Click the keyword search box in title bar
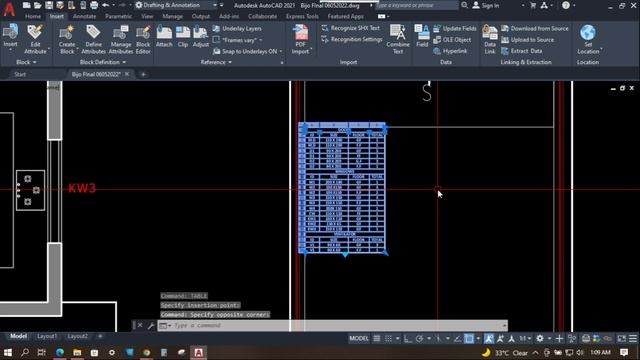 point(416,5)
